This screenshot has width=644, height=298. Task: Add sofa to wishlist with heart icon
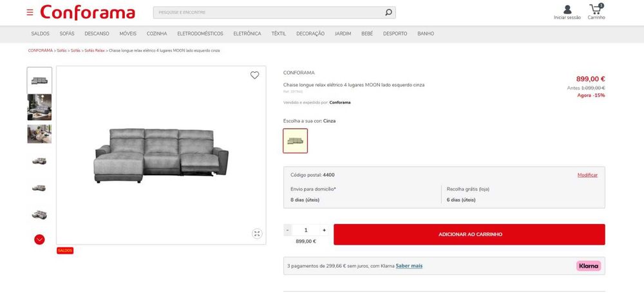click(x=254, y=75)
